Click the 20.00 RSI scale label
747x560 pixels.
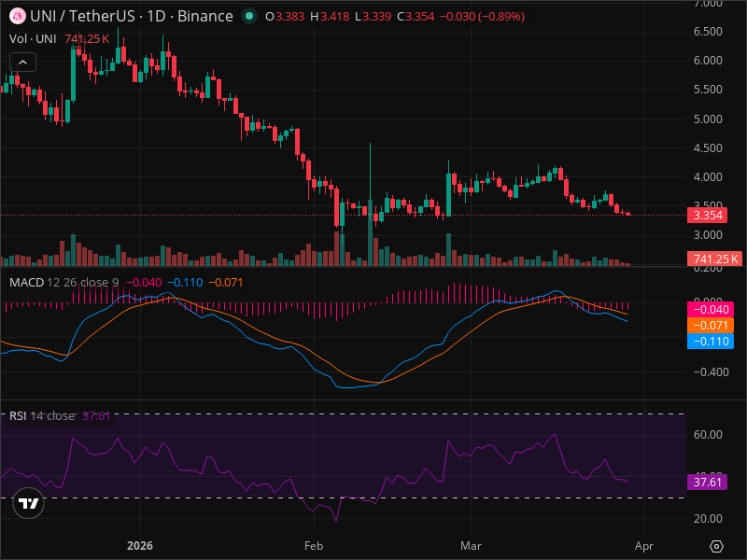point(708,519)
